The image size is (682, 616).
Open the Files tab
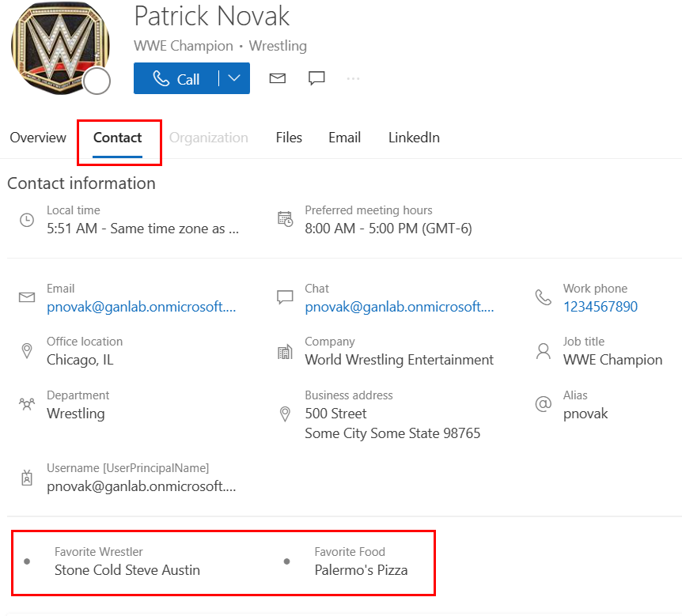(x=289, y=138)
